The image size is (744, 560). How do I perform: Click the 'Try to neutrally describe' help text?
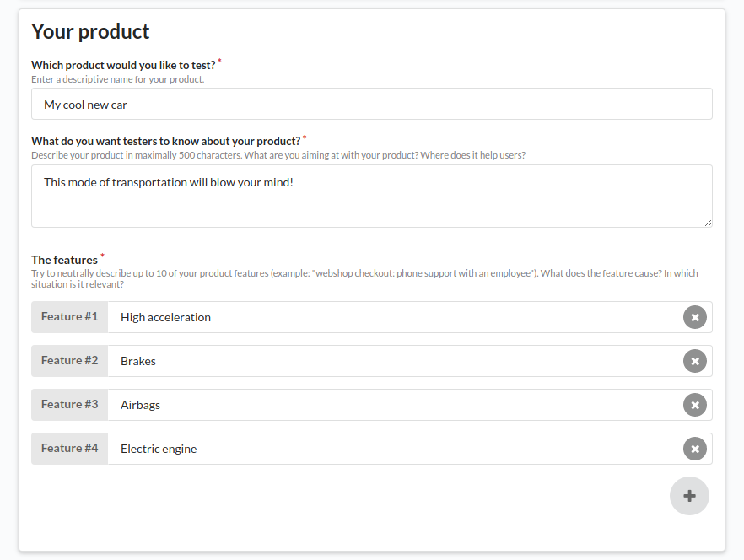[364, 278]
